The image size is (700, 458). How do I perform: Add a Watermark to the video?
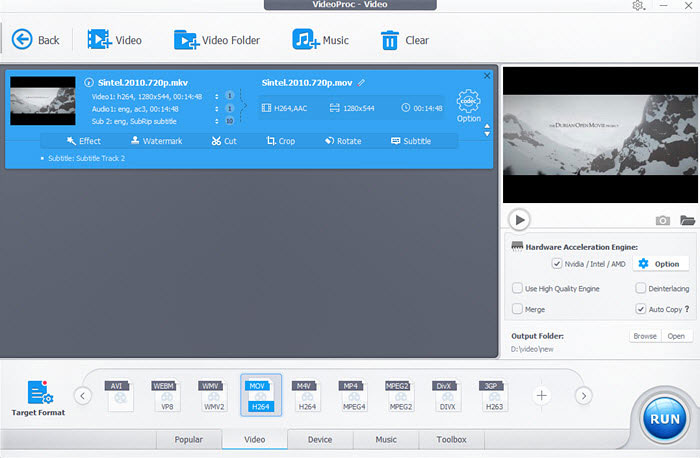[156, 141]
